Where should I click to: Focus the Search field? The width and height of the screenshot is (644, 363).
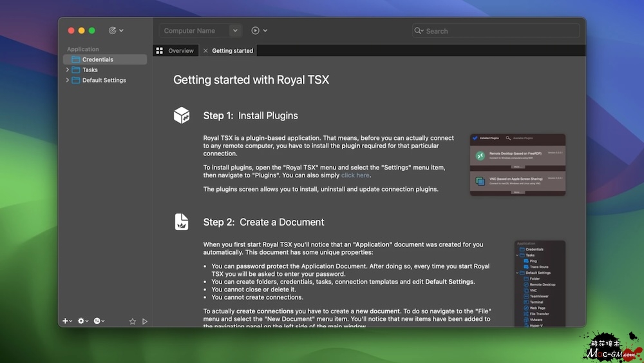[x=499, y=30]
